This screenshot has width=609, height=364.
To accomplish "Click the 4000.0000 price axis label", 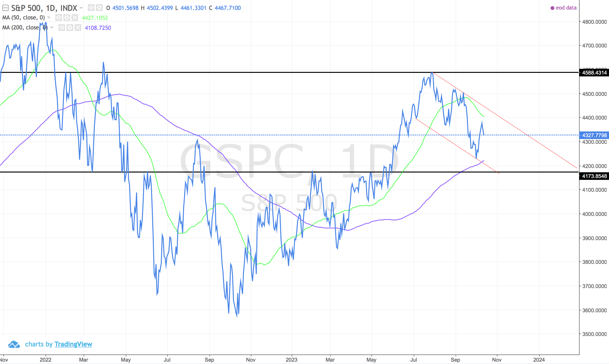I will 595,214.
